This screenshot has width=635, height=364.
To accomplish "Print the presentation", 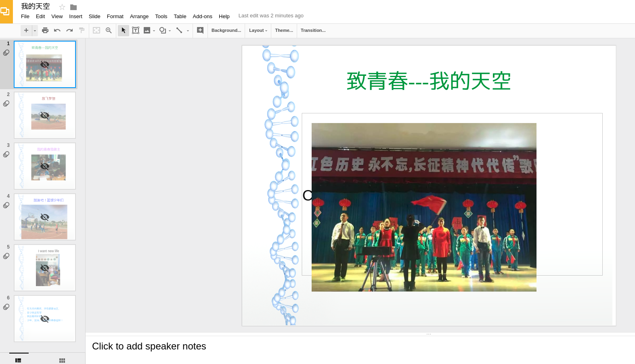I will click(x=45, y=30).
